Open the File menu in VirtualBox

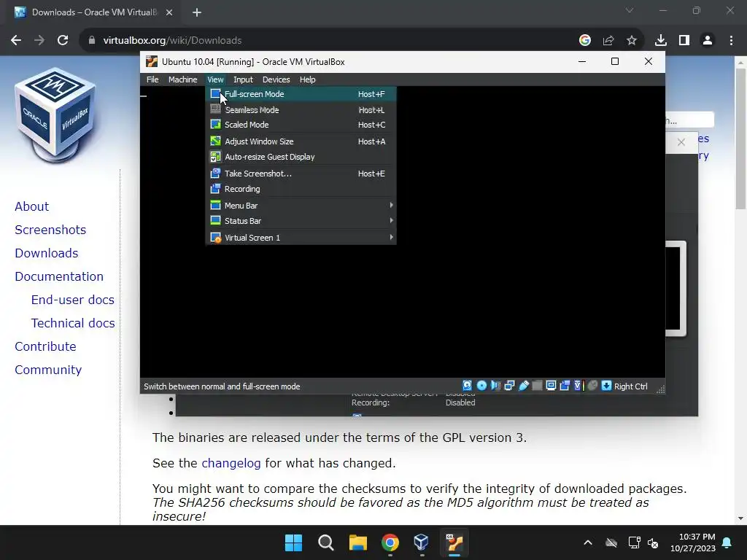152,79
